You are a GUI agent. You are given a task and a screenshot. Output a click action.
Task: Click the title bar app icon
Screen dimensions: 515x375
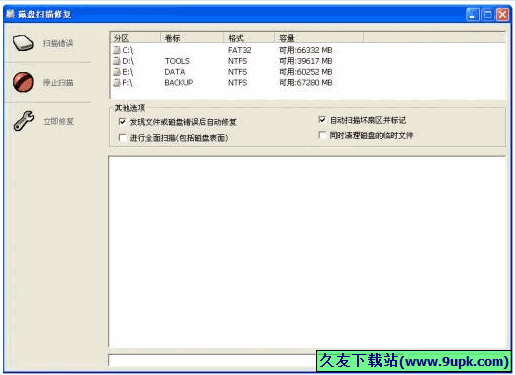pos(11,14)
